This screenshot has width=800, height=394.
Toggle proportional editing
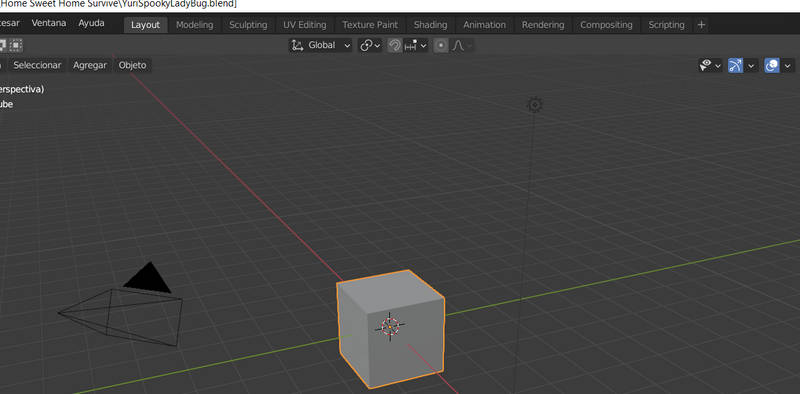pos(441,45)
